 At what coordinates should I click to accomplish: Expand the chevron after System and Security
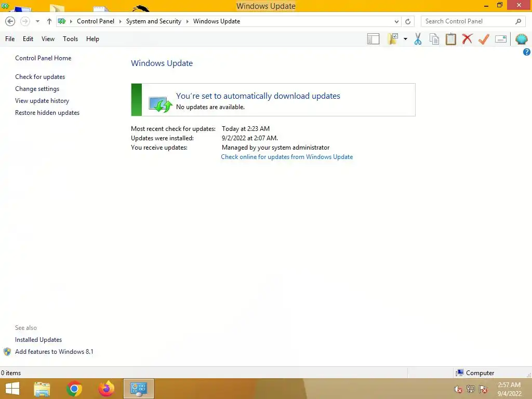pos(187,21)
